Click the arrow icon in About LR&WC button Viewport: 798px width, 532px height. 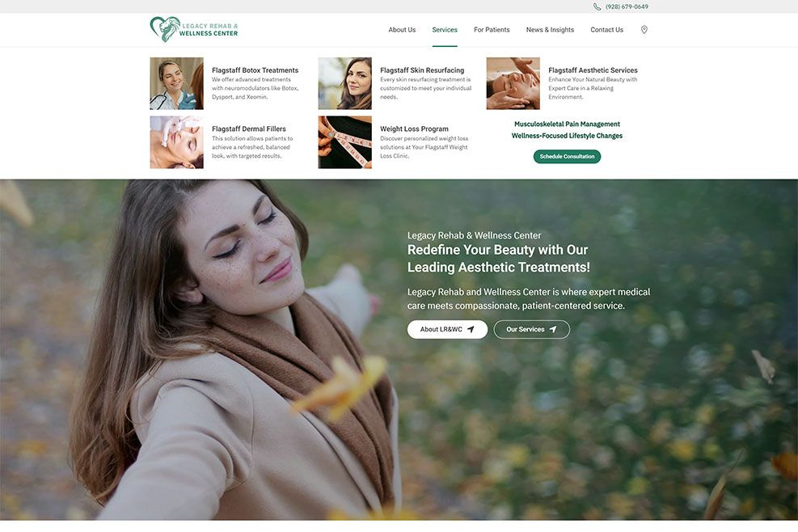pyautogui.click(x=471, y=329)
